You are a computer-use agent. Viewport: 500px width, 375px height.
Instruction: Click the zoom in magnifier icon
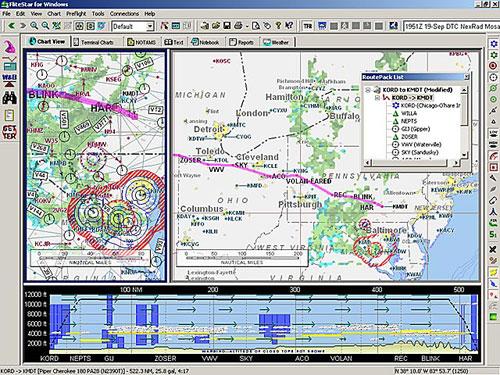tap(34, 26)
